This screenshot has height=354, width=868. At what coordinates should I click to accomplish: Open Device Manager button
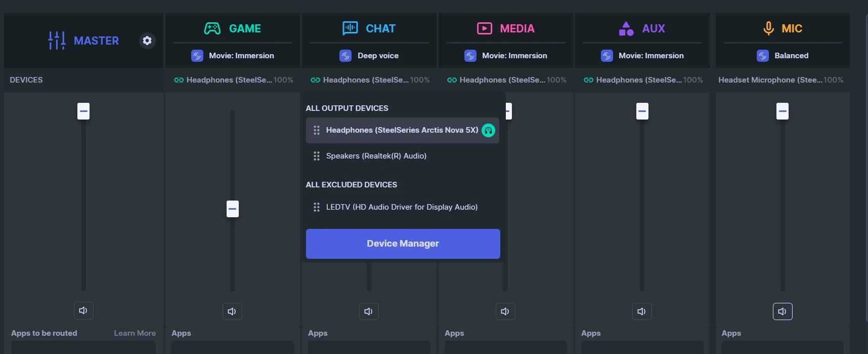[403, 244]
